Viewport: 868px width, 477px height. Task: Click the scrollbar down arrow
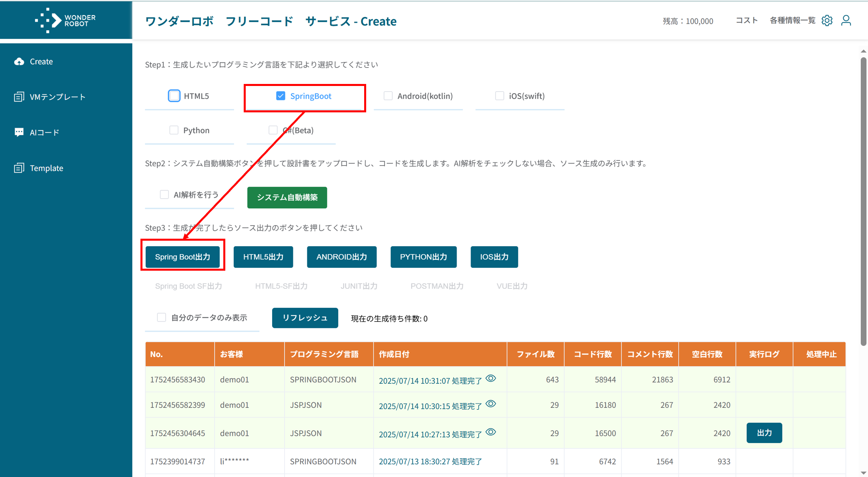point(864,473)
